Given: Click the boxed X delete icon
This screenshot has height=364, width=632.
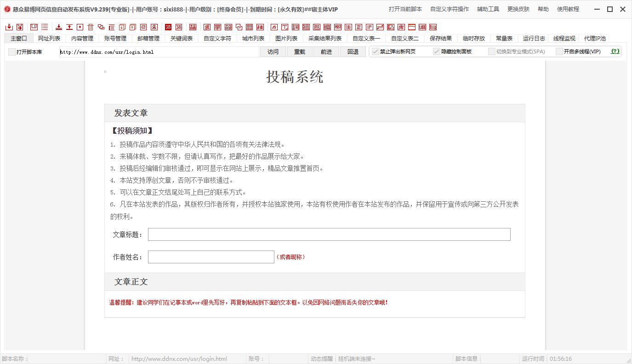Looking at the screenshot, I should point(80,27).
